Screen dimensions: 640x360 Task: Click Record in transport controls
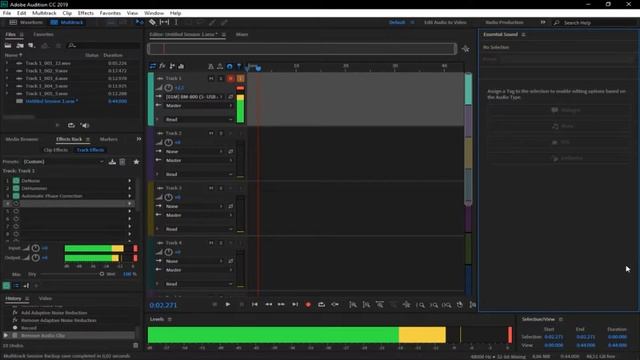click(x=308, y=304)
